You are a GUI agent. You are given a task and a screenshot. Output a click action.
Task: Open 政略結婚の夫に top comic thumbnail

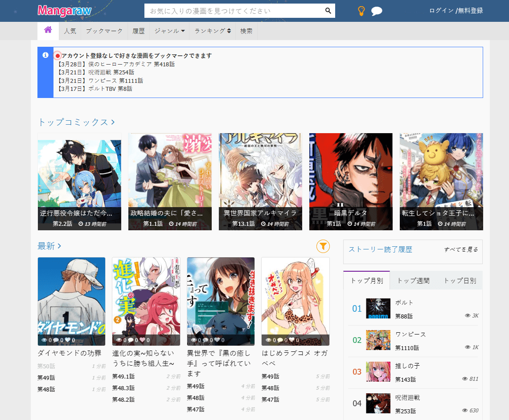coord(170,182)
